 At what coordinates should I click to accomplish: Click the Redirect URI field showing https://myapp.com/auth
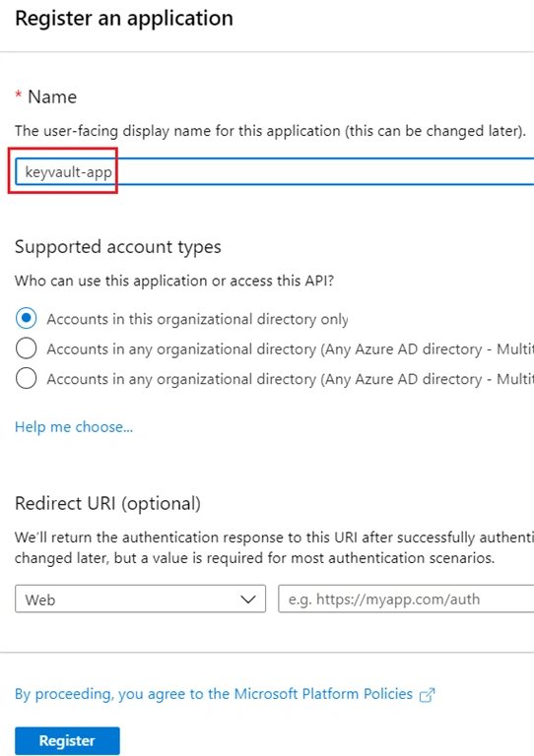(406, 599)
